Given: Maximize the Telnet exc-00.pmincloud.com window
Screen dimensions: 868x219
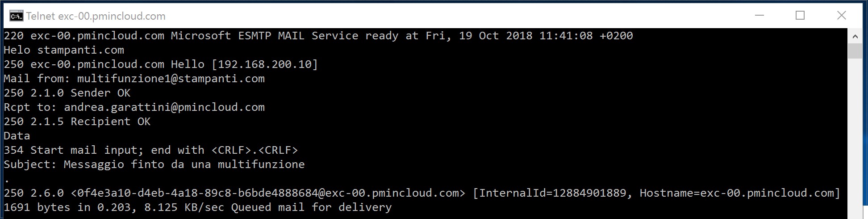Looking at the screenshot, I should pyautogui.click(x=800, y=15).
